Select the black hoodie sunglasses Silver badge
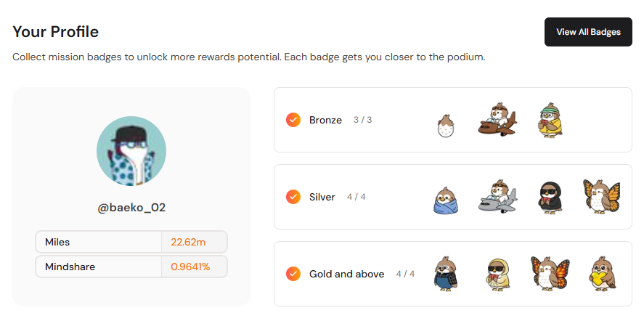 coord(550,197)
